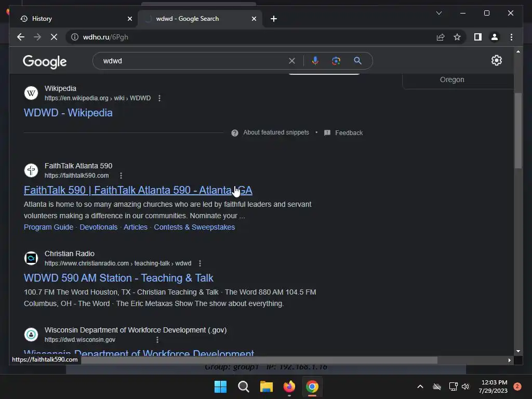Send Feedback on featured snippet
532x399 pixels.
[349, 132]
